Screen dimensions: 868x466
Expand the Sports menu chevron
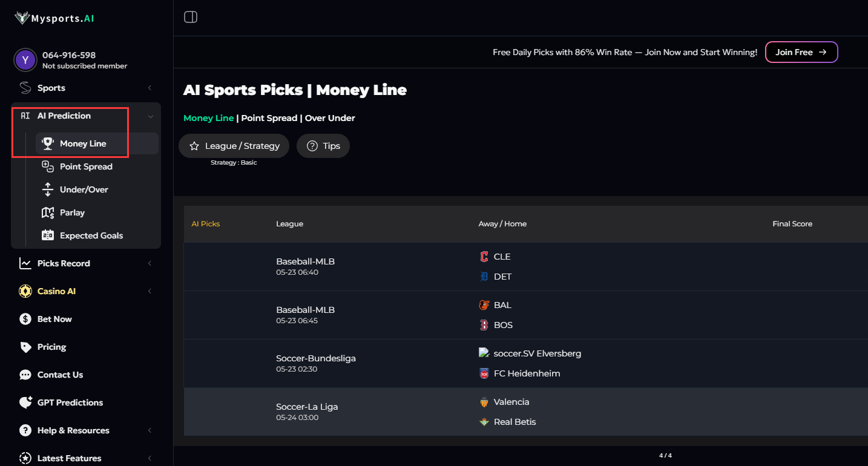[x=150, y=88]
